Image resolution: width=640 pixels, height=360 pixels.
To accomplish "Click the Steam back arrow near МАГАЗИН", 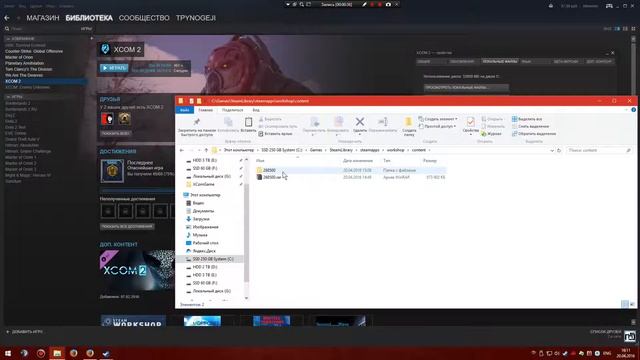I will 7,18.
